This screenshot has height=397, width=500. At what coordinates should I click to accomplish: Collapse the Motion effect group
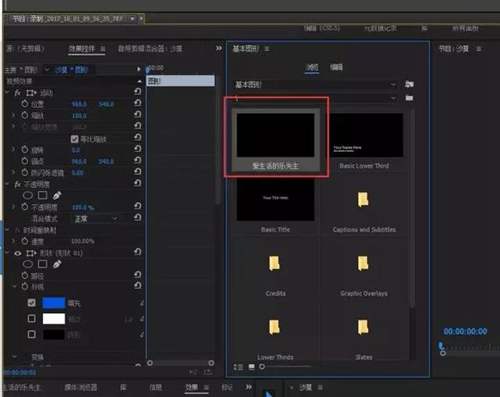[7, 92]
